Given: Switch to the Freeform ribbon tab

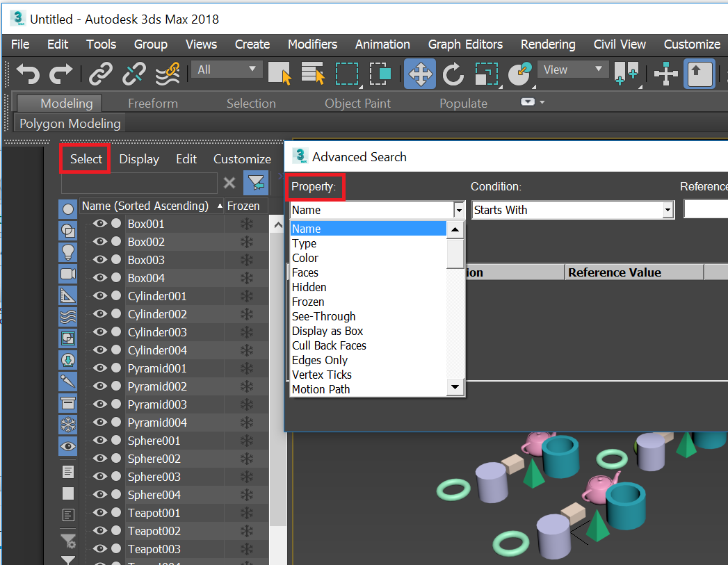Looking at the screenshot, I should (x=153, y=104).
